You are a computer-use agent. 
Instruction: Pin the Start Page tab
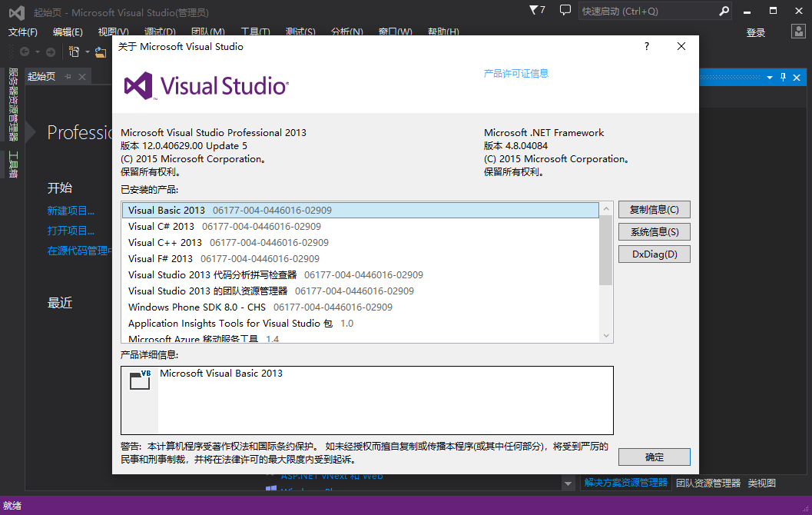pos(68,77)
